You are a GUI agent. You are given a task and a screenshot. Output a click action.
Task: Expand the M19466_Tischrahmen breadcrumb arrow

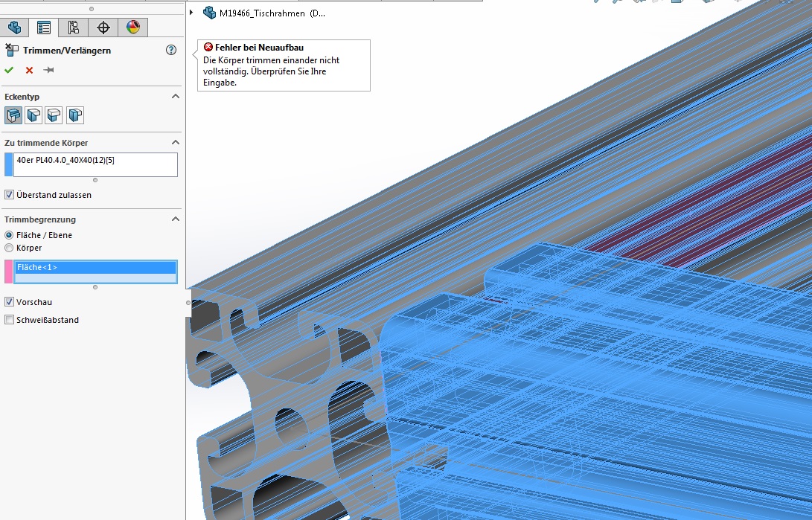pyautogui.click(x=191, y=13)
